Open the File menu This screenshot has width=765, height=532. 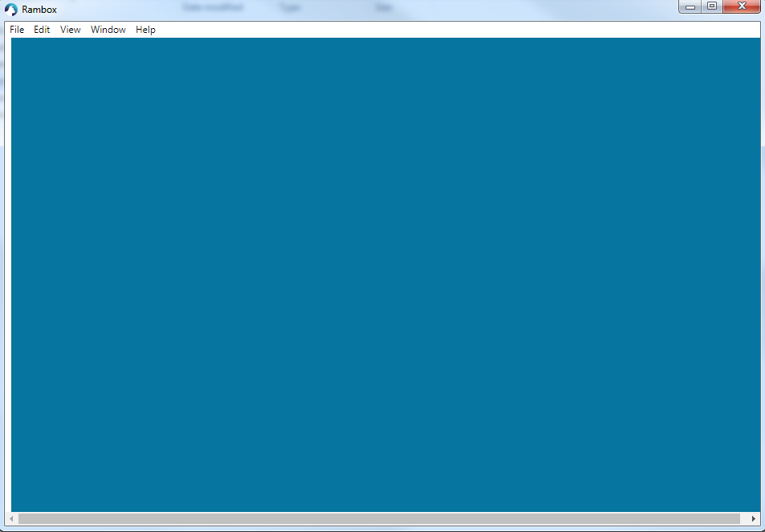tap(17, 30)
